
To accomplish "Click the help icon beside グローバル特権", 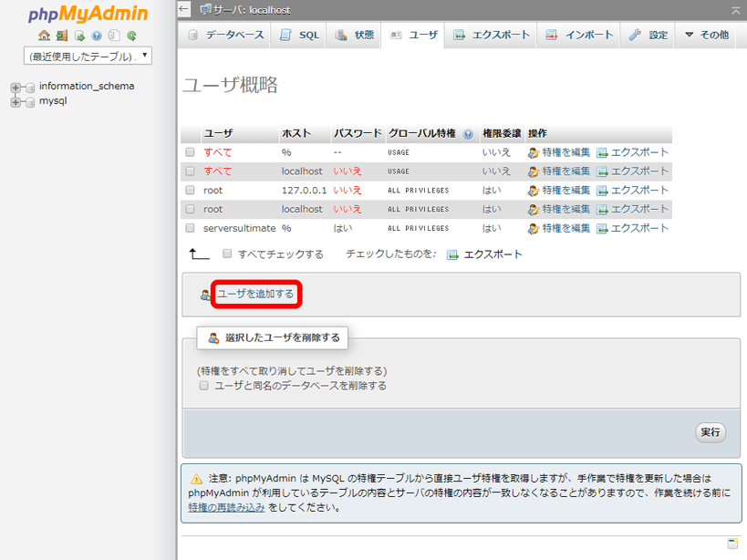I will pos(468,134).
